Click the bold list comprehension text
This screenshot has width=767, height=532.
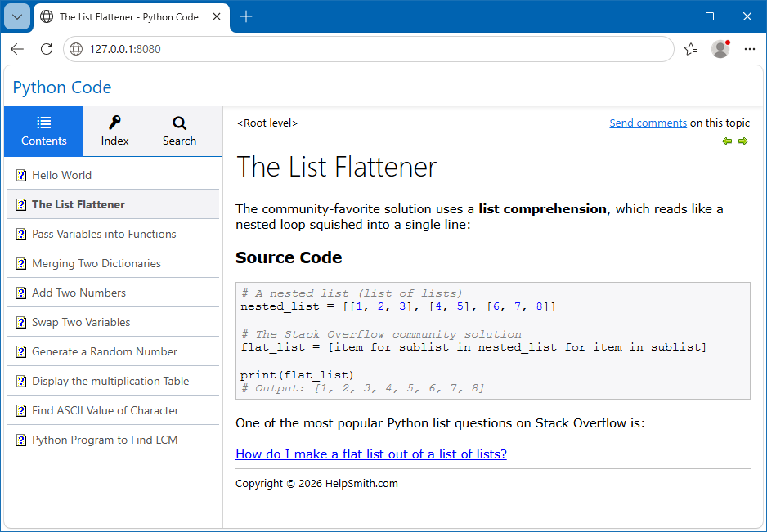tap(542, 209)
